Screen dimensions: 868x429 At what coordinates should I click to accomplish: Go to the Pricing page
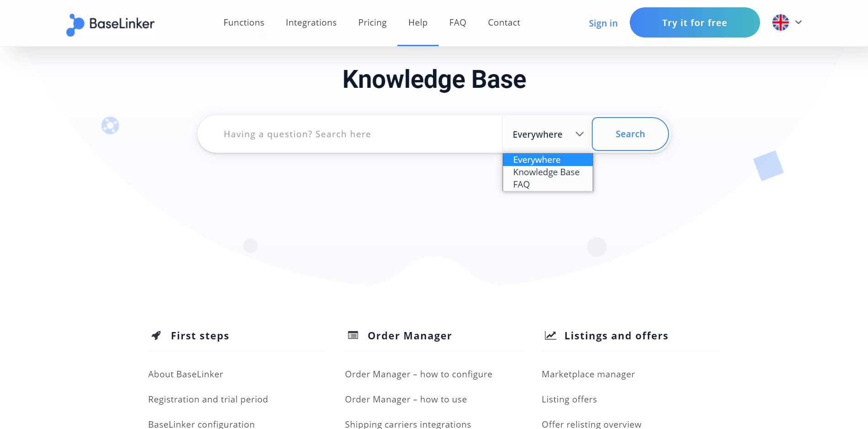point(372,22)
